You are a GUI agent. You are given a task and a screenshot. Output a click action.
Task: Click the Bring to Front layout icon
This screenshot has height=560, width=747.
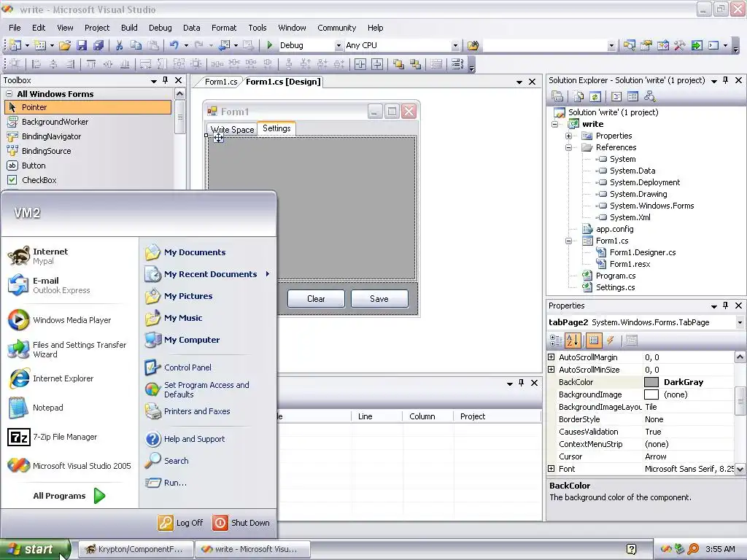tap(398, 64)
